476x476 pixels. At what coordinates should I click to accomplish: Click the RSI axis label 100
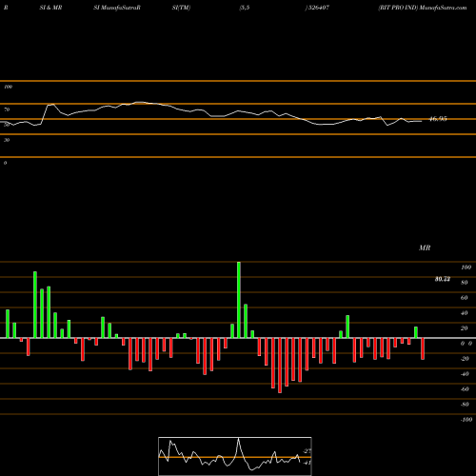pyautogui.click(x=8, y=87)
